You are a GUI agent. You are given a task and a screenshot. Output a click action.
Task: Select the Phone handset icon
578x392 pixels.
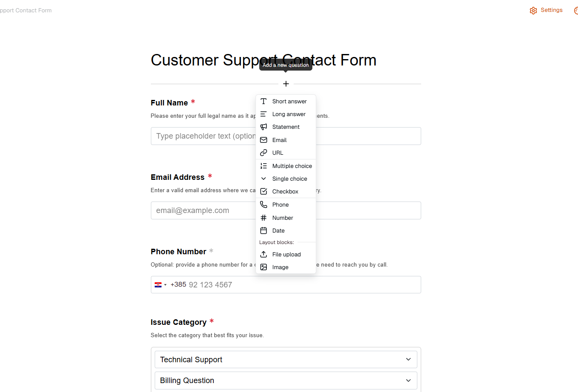tap(263, 205)
